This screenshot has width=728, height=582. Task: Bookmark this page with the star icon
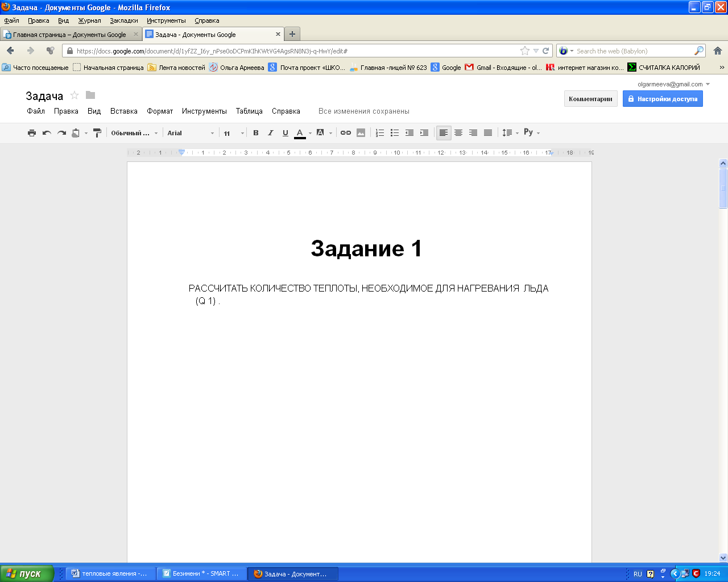pos(525,51)
